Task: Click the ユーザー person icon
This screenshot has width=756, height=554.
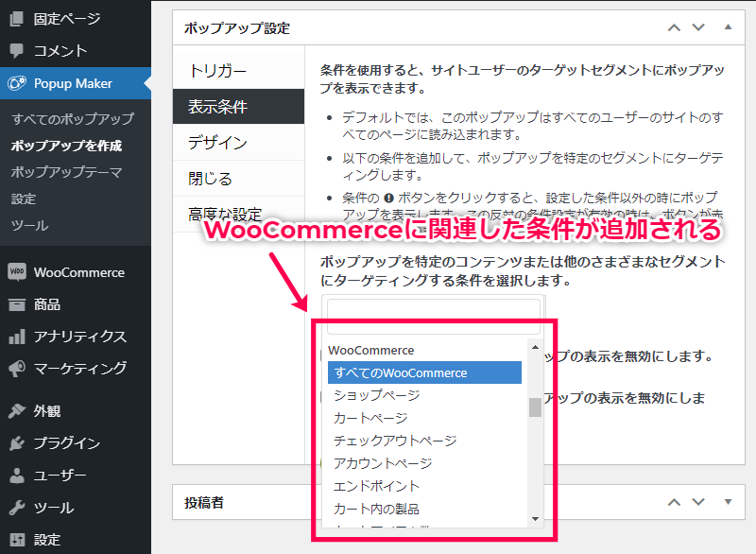Action: point(17,476)
